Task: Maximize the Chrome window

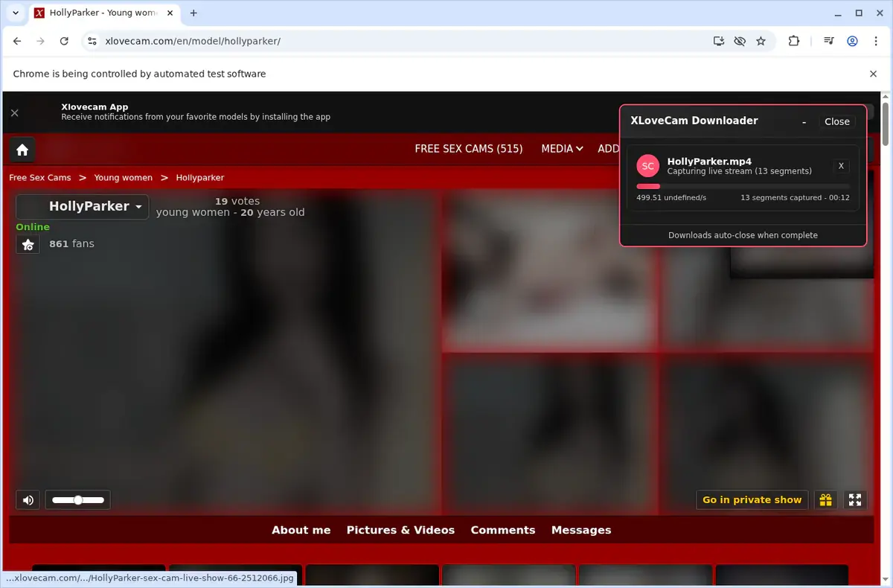Action: point(859,13)
